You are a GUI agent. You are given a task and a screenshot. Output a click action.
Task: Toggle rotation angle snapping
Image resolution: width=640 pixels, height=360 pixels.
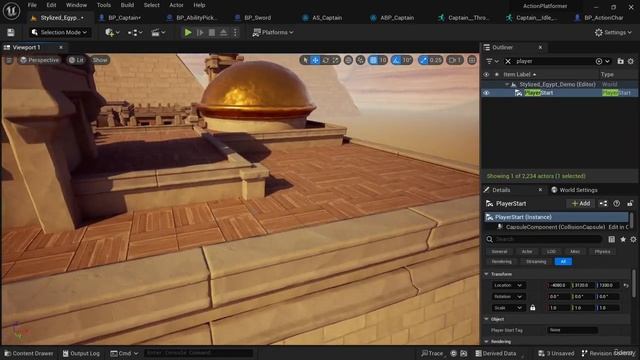[396, 60]
